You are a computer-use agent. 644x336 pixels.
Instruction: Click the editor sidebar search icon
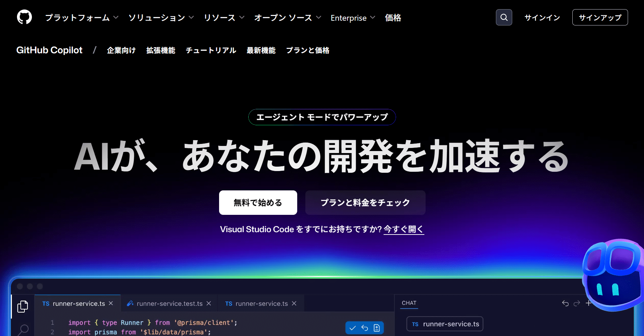pos(23,330)
